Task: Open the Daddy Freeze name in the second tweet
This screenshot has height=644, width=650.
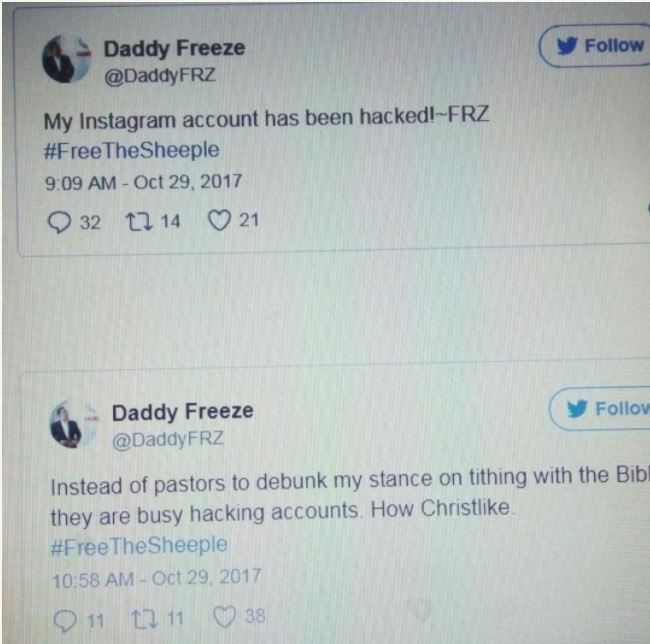Action: coord(182,412)
